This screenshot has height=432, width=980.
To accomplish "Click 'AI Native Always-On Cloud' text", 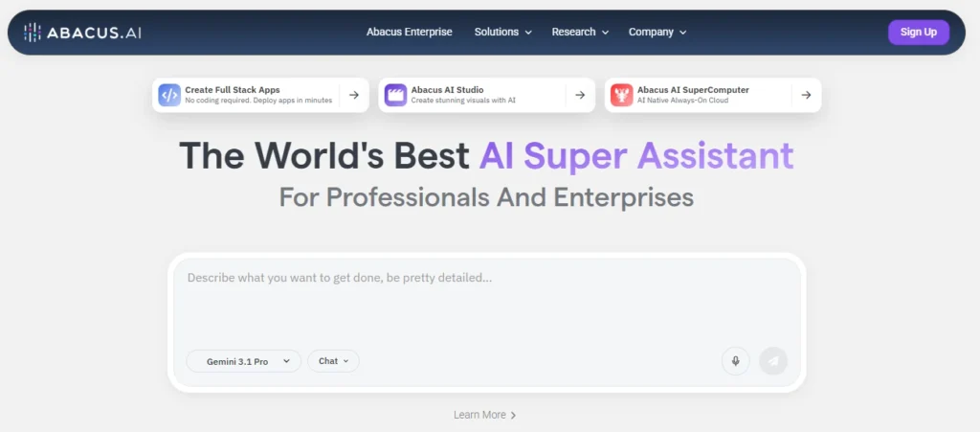I will point(682,101).
